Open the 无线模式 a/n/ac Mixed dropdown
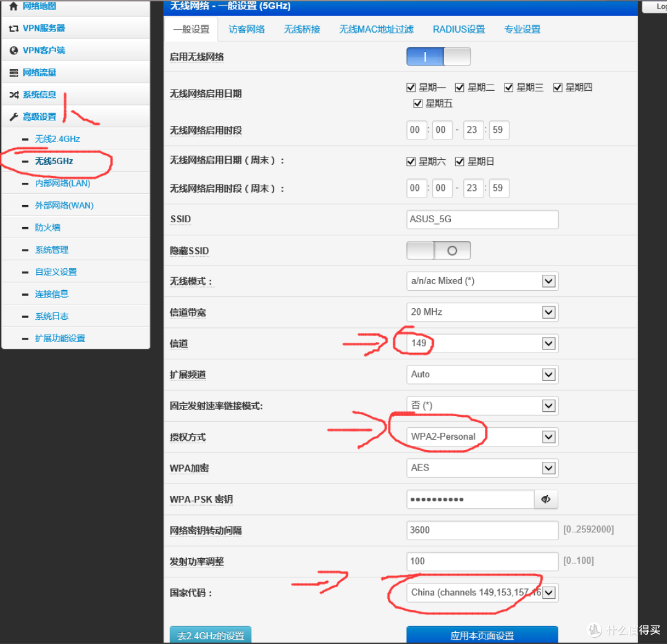The height and width of the screenshot is (644, 667). coord(482,281)
